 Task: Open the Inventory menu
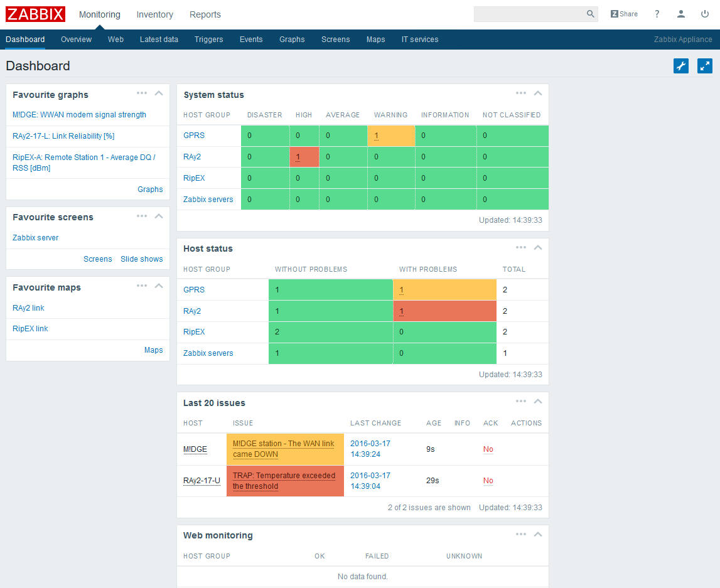[154, 14]
